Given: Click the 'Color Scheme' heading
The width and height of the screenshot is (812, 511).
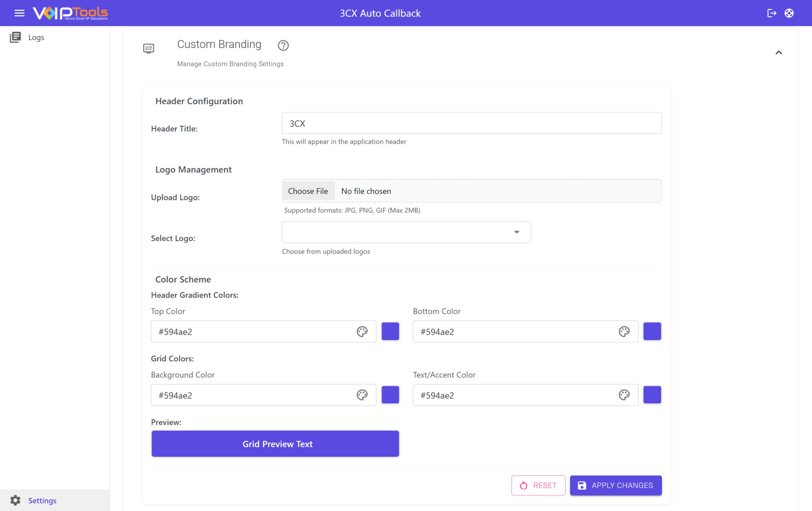Looking at the screenshot, I should click(183, 279).
